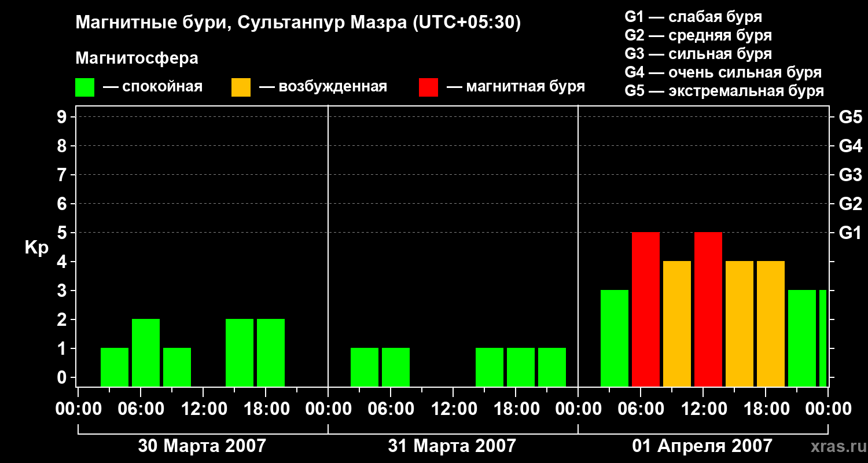This screenshot has width=868, height=463.
Task: Click 'G1 — слабая буря' description line
Action: 693,17
